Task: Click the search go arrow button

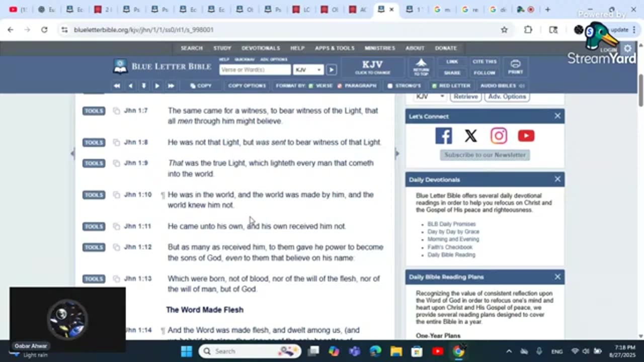Action: (331, 70)
